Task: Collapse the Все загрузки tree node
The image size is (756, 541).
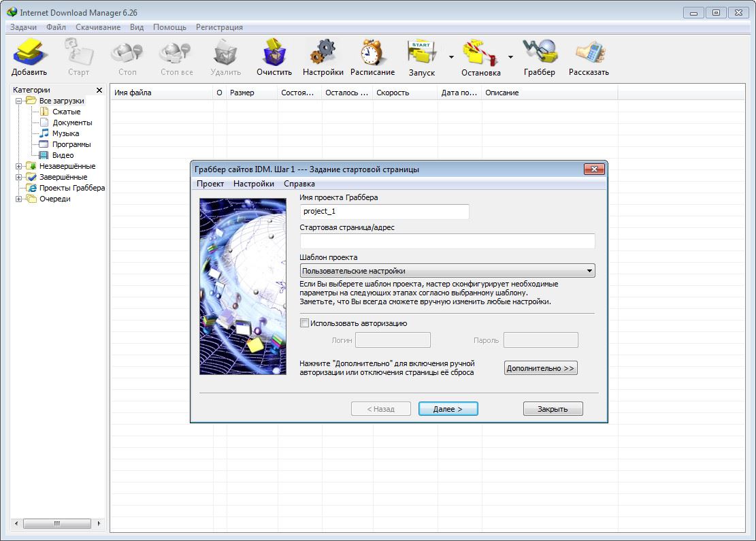Action: coord(18,101)
